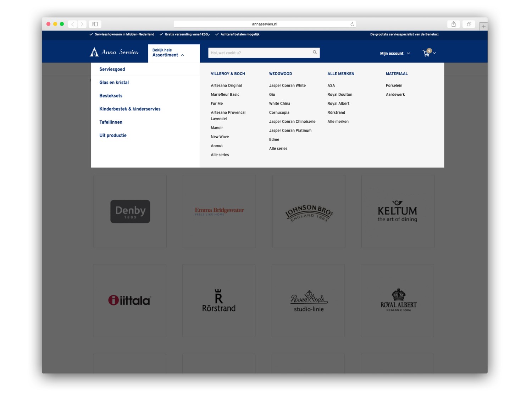This screenshot has width=532, height=399.
Task: Select the Serviesgoed menu item
Action: point(112,69)
